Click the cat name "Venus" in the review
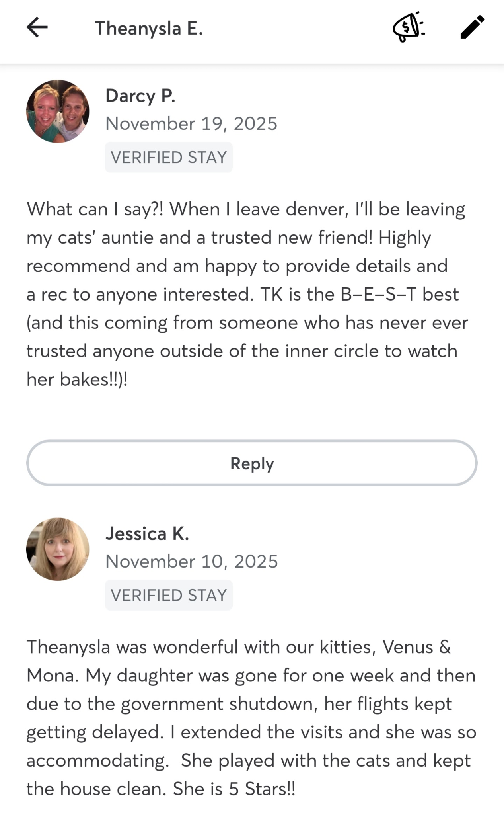Screen dimensions: 504x824 (407, 647)
